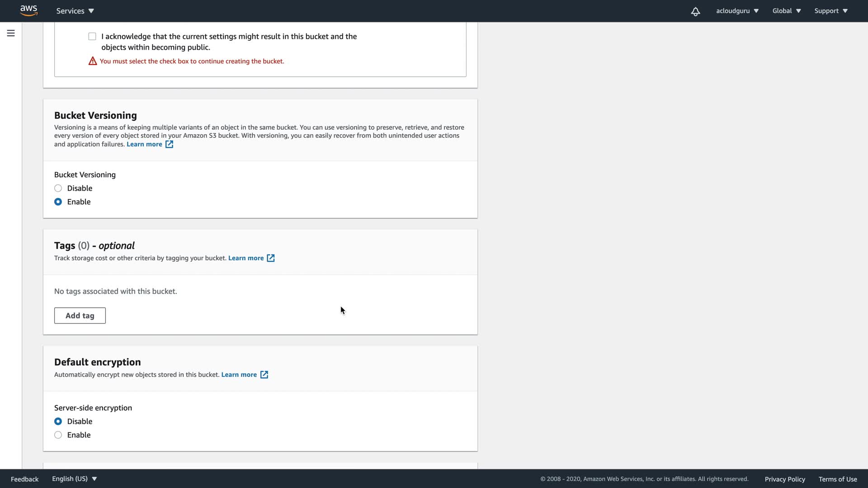The width and height of the screenshot is (868, 488).
Task: Click Feedback in the footer
Action: (x=25, y=479)
